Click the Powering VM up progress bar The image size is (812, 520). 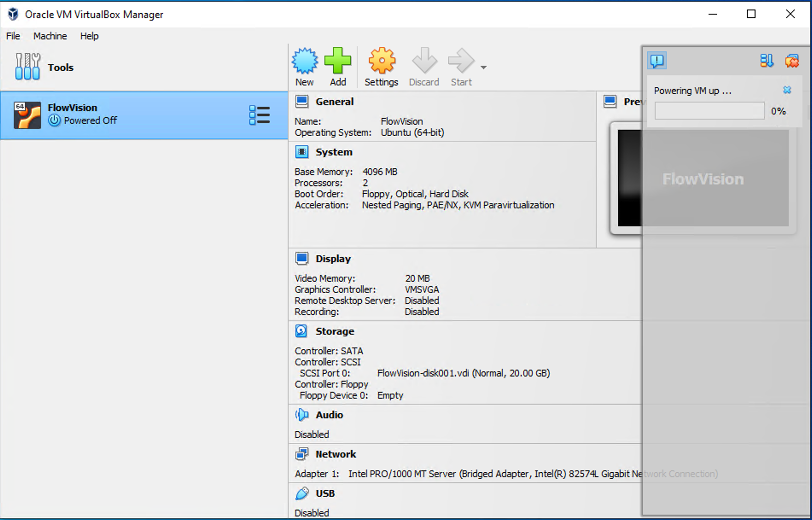coord(710,111)
